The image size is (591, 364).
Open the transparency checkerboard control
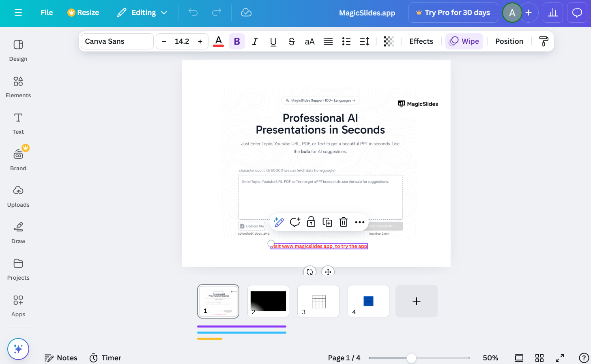pos(389,41)
